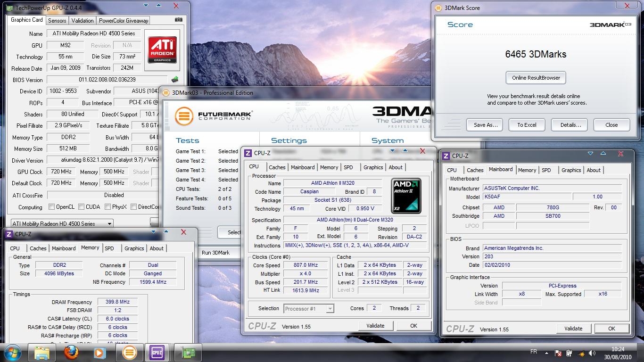Click the "4096 MBytes" memory size value
Image resolution: width=644 pixels, height=362 pixels.
(x=58, y=273)
